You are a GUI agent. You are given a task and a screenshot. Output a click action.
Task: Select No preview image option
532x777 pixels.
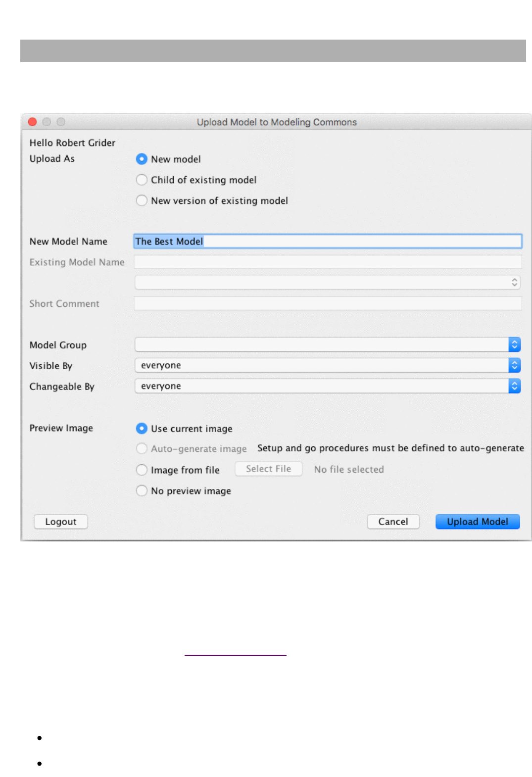tap(142, 490)
